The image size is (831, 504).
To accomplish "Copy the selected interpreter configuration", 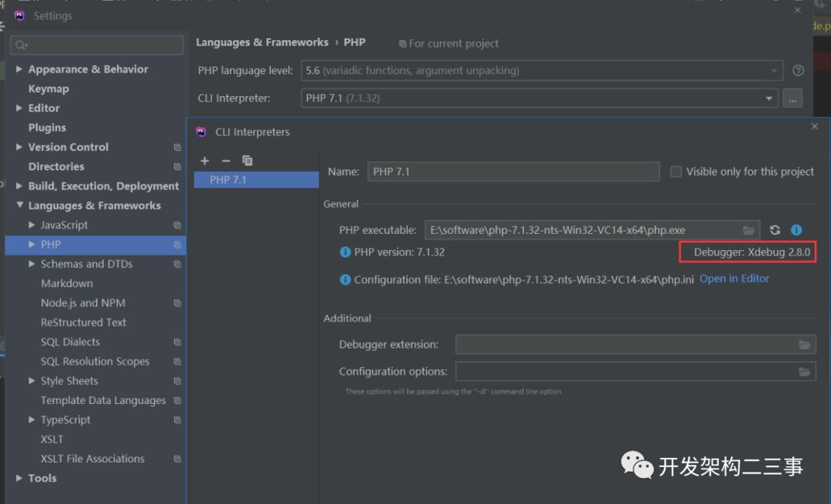I will (247, 161).
